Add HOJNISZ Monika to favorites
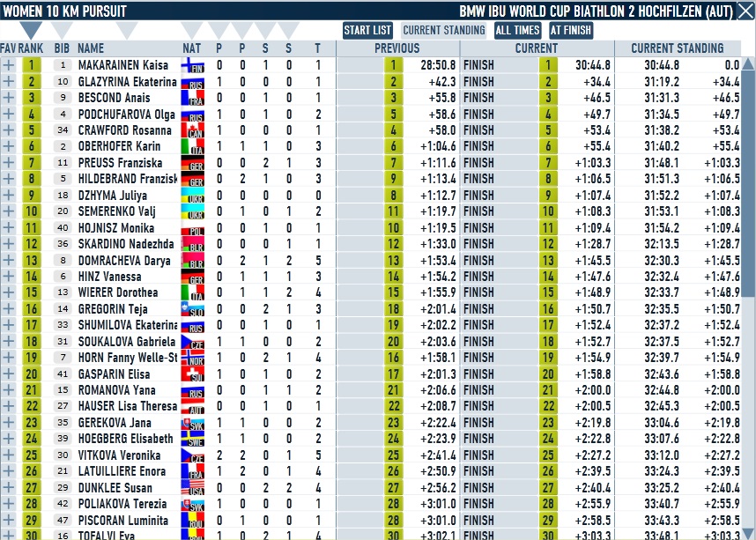Image resolution: width=756 pixels, height=540 pixels. [8, 227]
